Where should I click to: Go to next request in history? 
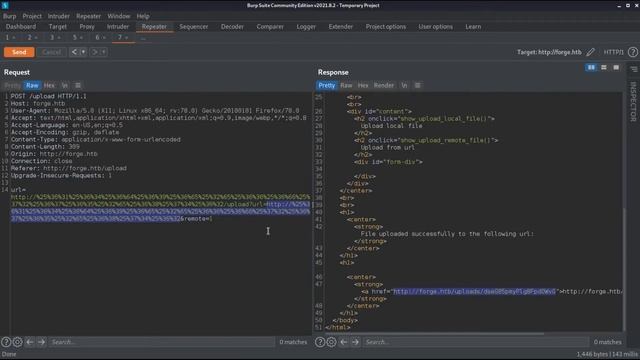coord(94,52)
